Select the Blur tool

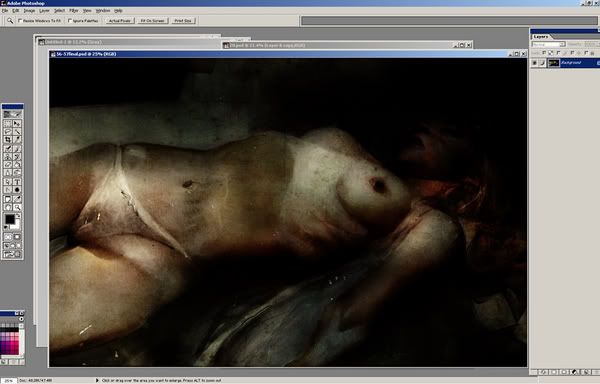pyautogui.click(x=8, y=173)
